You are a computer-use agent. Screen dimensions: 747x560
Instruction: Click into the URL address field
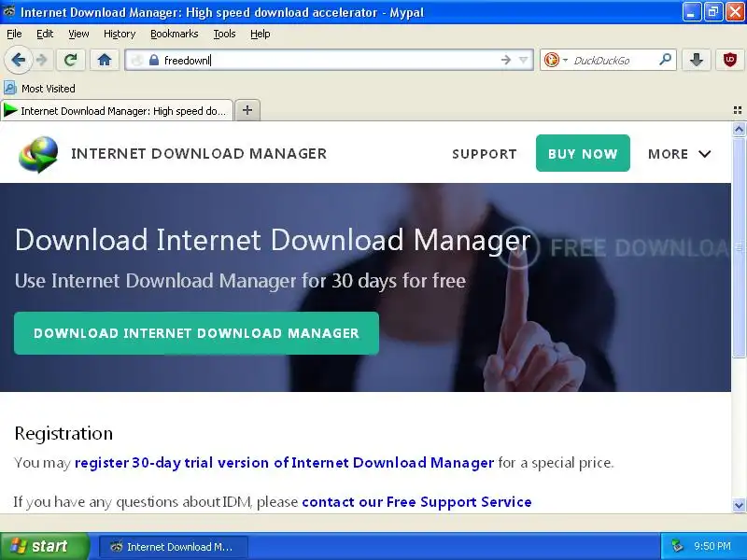329,60
